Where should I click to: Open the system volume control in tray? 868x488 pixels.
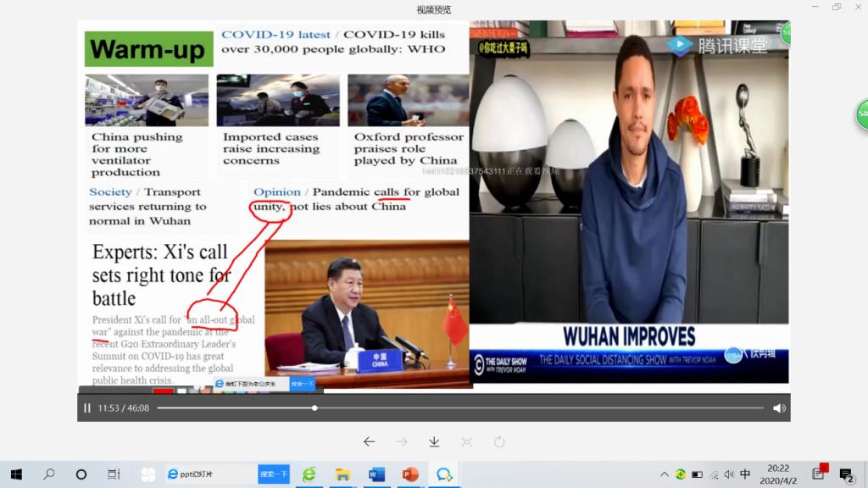[x=729, y=474]
